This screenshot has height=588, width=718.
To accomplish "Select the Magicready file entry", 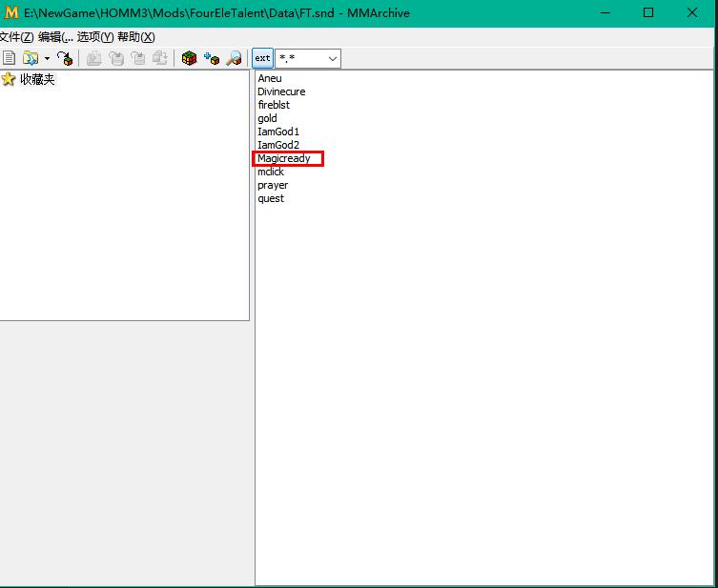I will click(x=284, y=158).
